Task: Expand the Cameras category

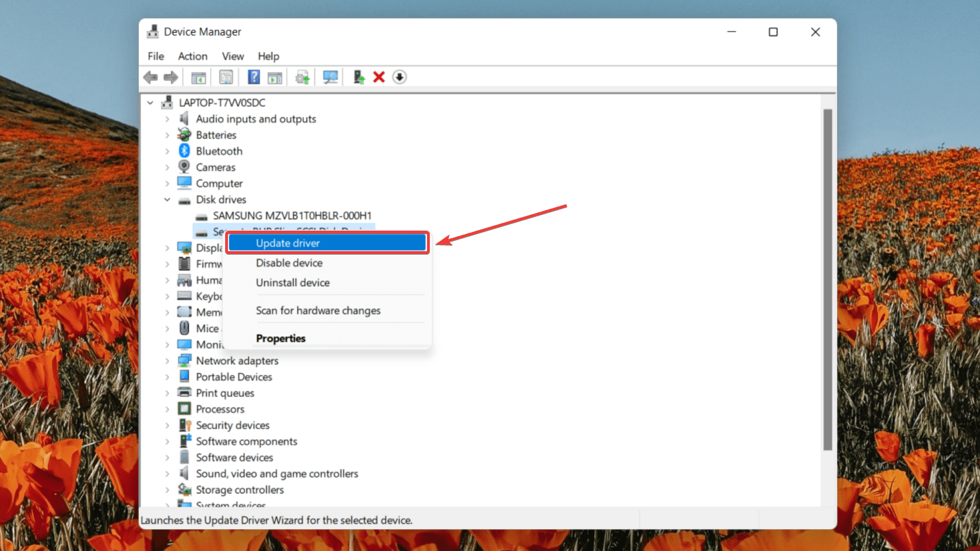Action: 167,167
